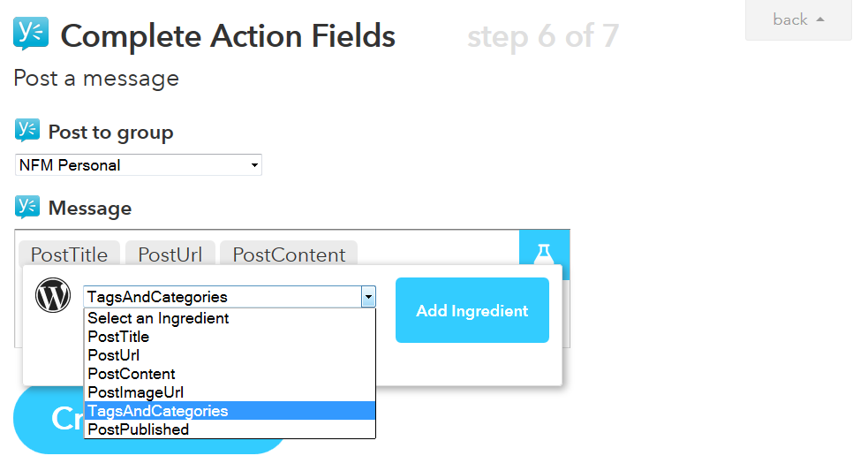Open the NFM Personal group dropdown

pos(139,165)
